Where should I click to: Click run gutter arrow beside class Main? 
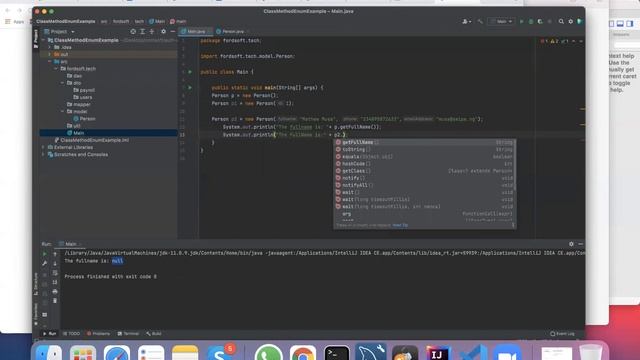click(x=190, y=72)
